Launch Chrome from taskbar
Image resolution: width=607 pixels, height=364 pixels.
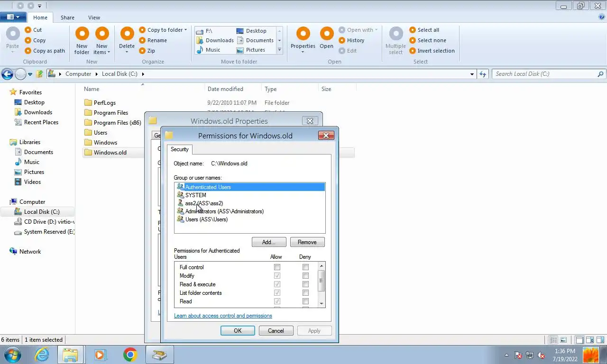(x=130, y=355)
